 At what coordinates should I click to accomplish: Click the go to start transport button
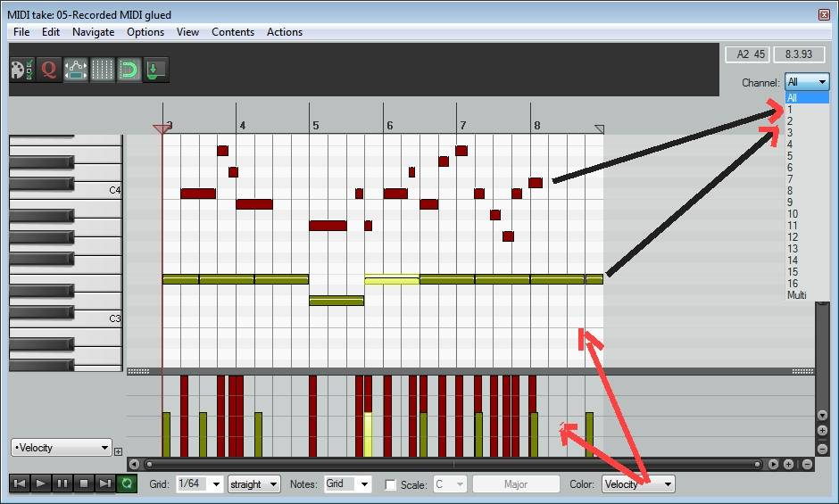(x=20, y=483)
